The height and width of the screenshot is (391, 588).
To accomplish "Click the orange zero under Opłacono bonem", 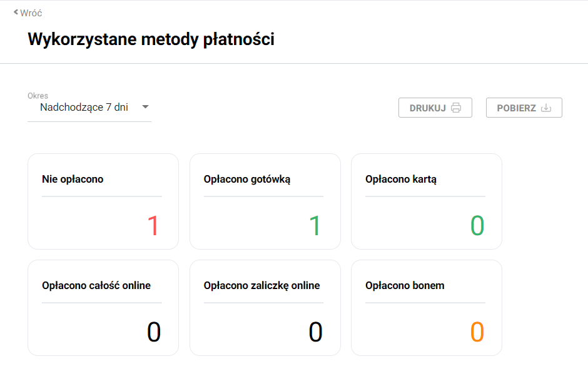I will (477, 332).
